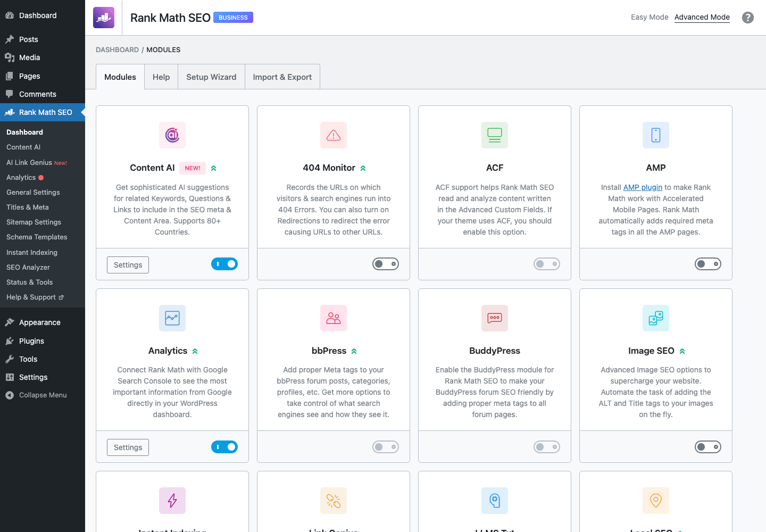Open Analytics submenu item in sidebar
Image resolution: width=766 pixels, height=532 pixels.
(21, 178)
